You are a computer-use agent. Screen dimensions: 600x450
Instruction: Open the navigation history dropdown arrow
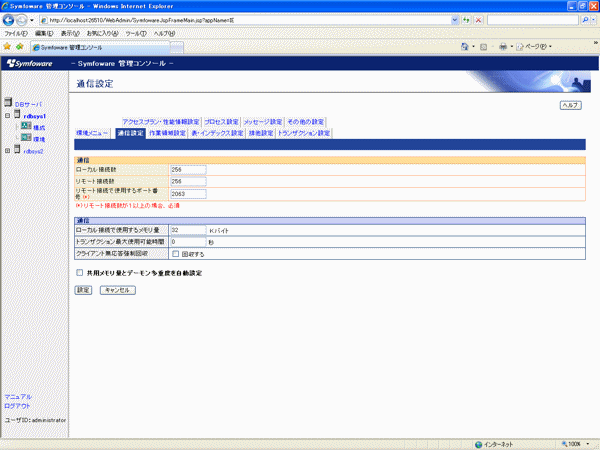click(32, 20)
